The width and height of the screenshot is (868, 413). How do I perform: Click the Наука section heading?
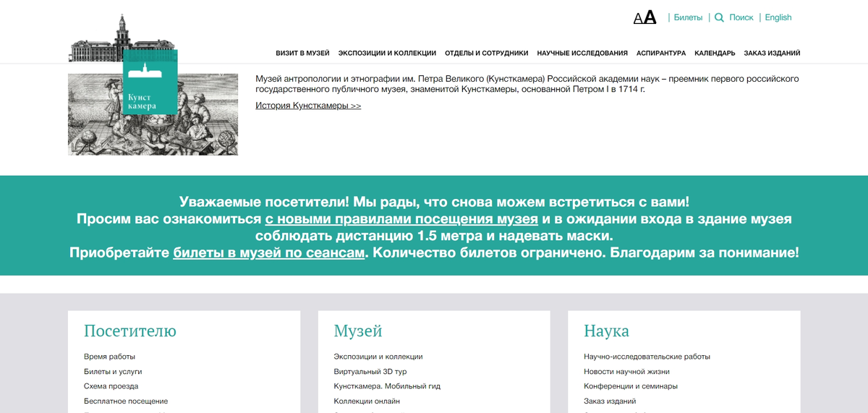pos(606,331)
